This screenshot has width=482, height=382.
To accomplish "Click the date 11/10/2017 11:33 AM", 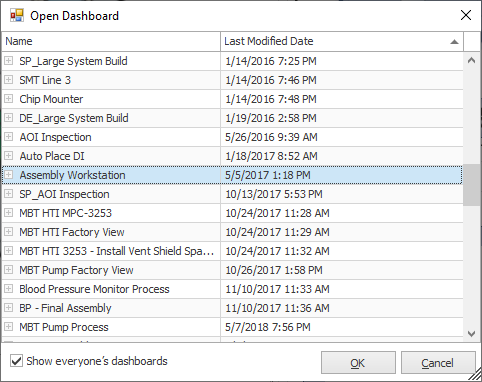I will tap(277, 289).
